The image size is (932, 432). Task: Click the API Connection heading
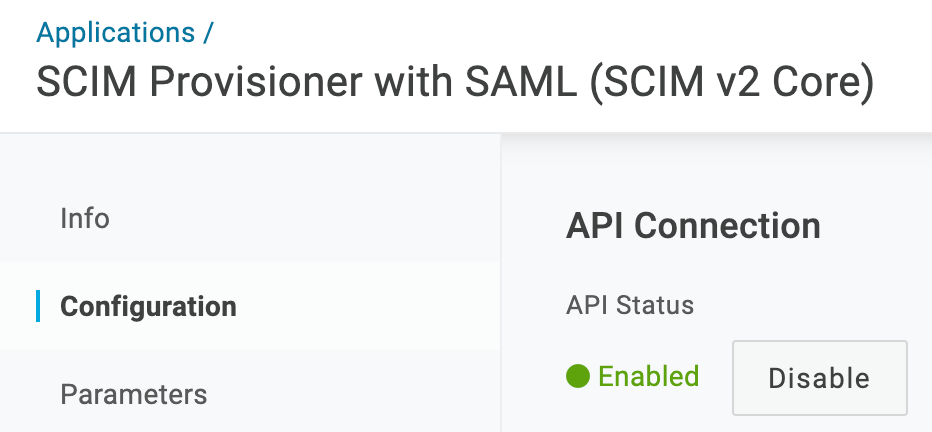point(693,226)
